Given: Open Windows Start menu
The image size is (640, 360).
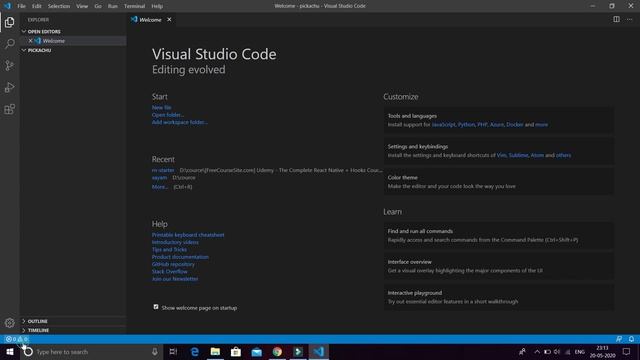Looking at the screenshot, I should (10, 351).
